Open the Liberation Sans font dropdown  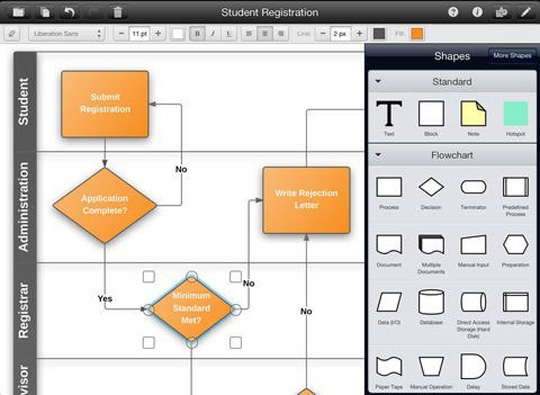(x=66, y=34)
